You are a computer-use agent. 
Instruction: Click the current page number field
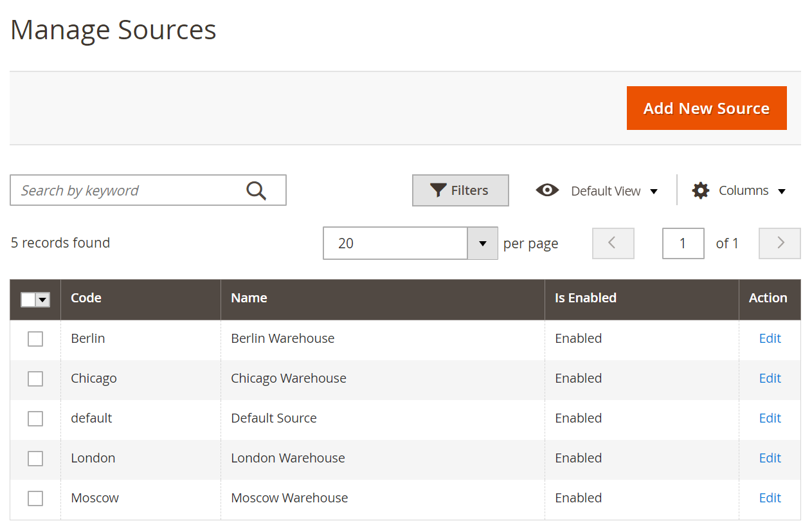(x=683, y=243)
